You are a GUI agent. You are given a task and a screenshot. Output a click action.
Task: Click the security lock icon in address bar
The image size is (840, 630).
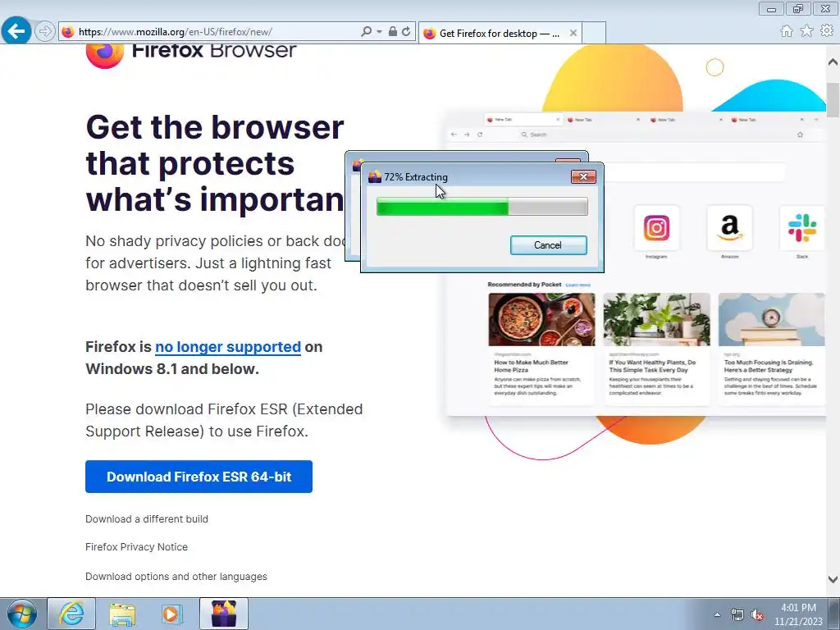(393, 32)
